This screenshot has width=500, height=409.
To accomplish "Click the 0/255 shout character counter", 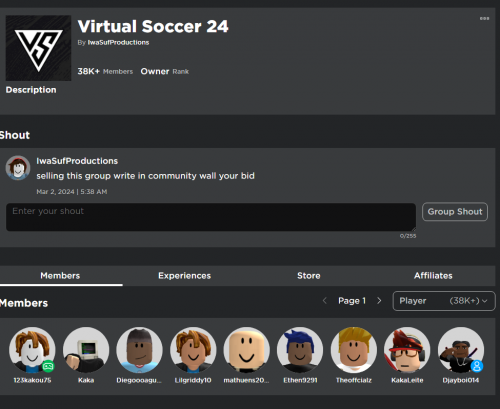I will point(408,236).
